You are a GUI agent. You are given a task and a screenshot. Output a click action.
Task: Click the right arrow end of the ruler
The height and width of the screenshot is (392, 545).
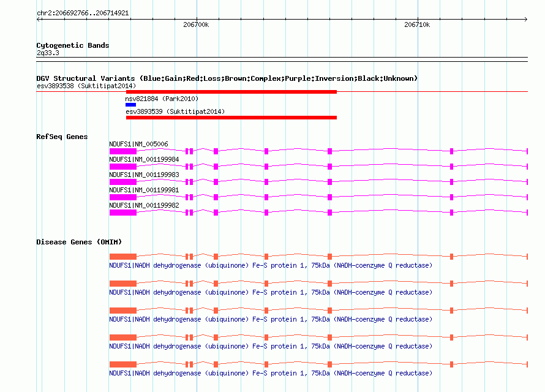pos(525,19)
